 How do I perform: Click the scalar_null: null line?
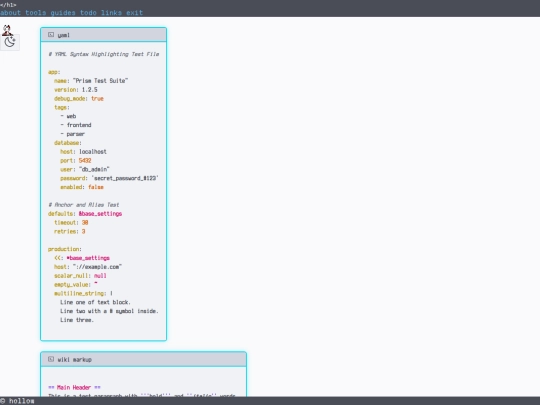click(80, 276)
